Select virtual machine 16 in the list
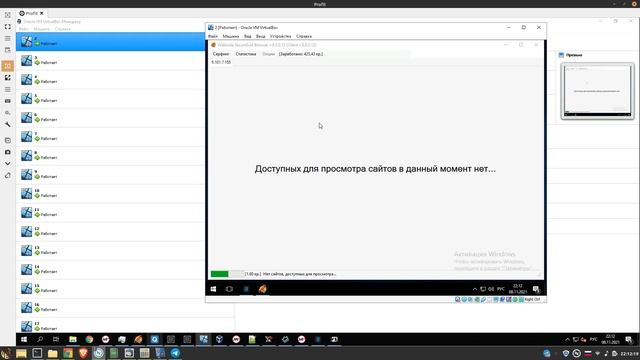This screenshot has width=640, height=360. [111, 307]
